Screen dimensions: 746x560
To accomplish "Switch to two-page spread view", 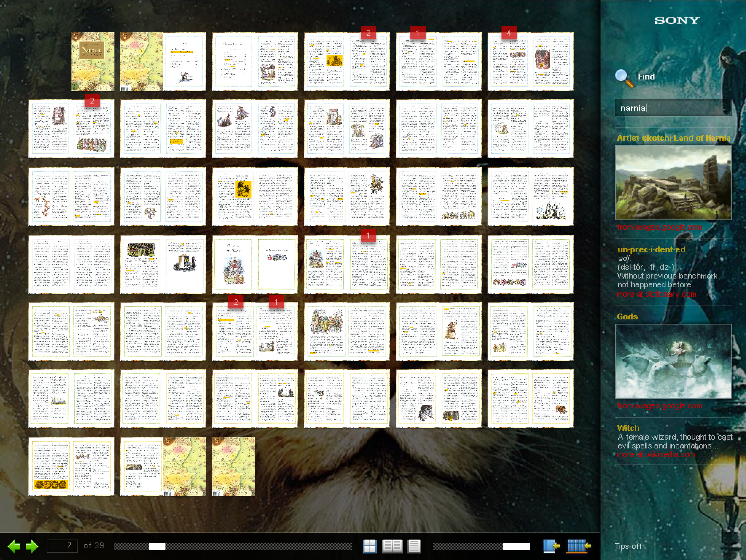I will 392,546.
